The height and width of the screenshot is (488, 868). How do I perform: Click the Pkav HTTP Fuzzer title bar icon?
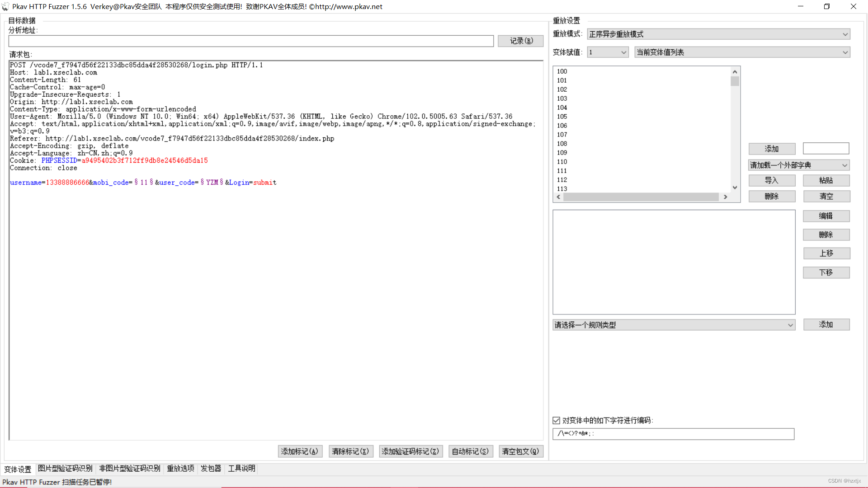pyautogui.click(x=5, y=6)
